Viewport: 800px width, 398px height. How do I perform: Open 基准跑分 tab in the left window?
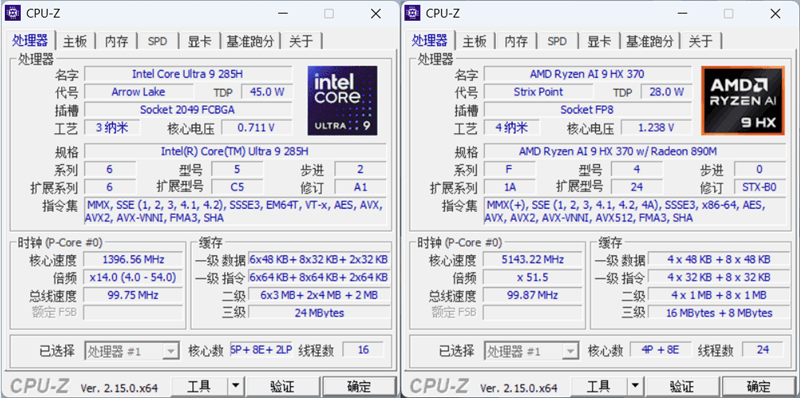251,41
